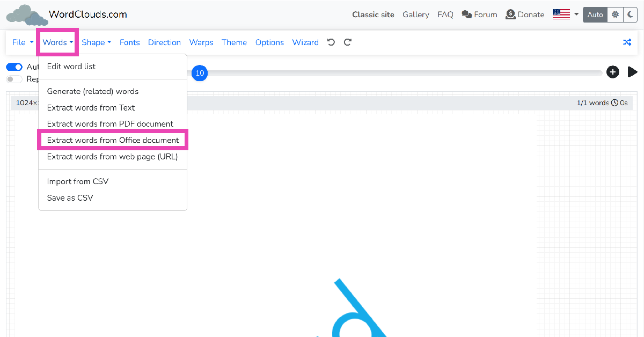
Task: Click the undo arrow icon
Action: click(331, 42)
